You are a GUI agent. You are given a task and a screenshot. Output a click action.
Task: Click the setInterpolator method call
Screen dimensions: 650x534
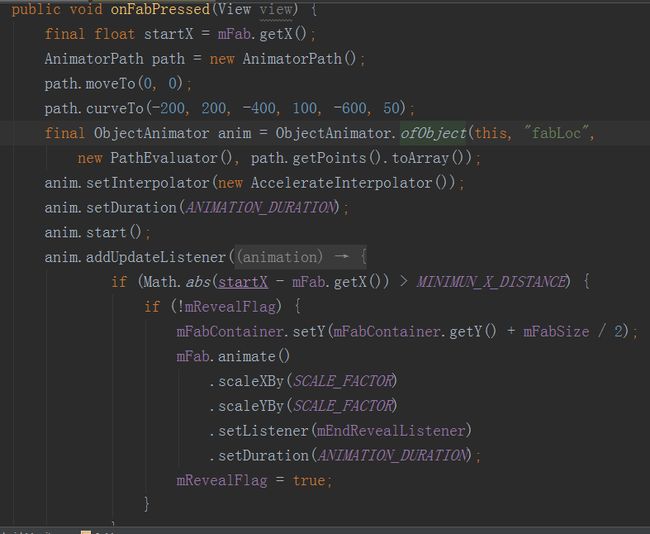(148, 183)
